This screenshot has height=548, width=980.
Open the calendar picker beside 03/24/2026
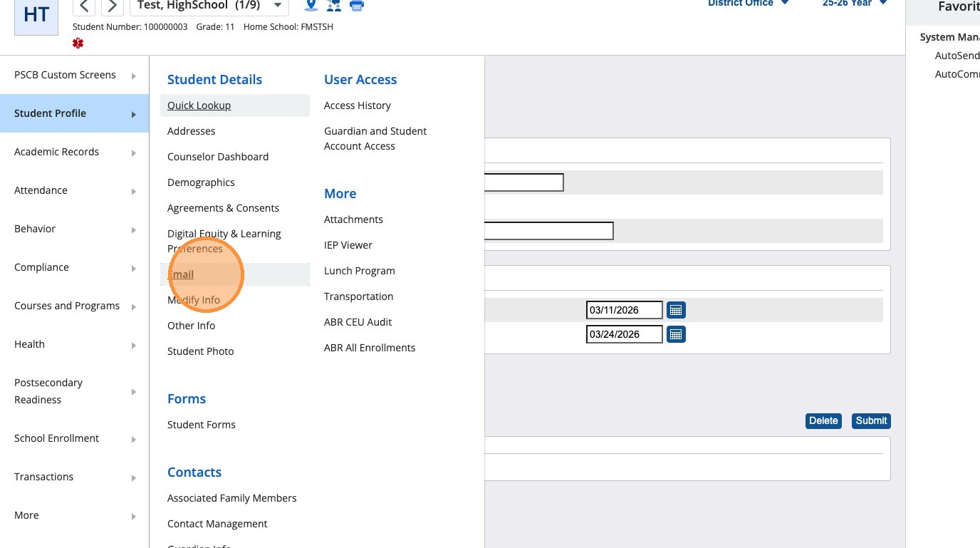(x=676, y=334)
